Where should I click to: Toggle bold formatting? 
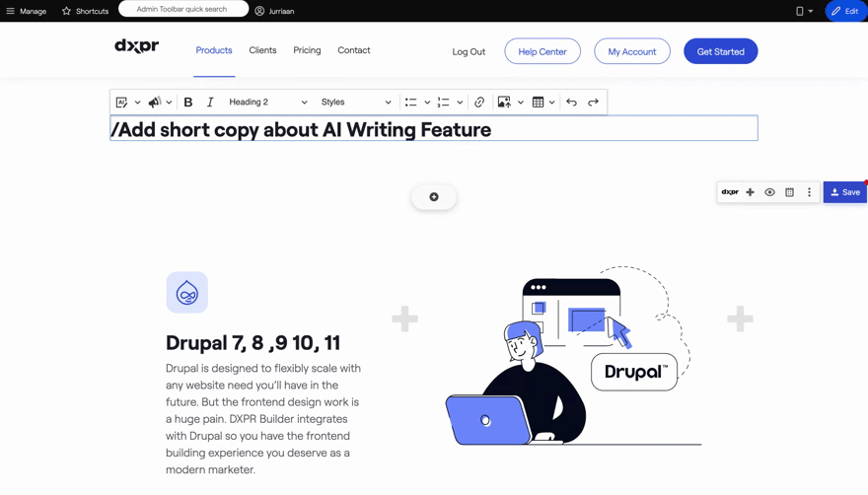click(188, 103)
